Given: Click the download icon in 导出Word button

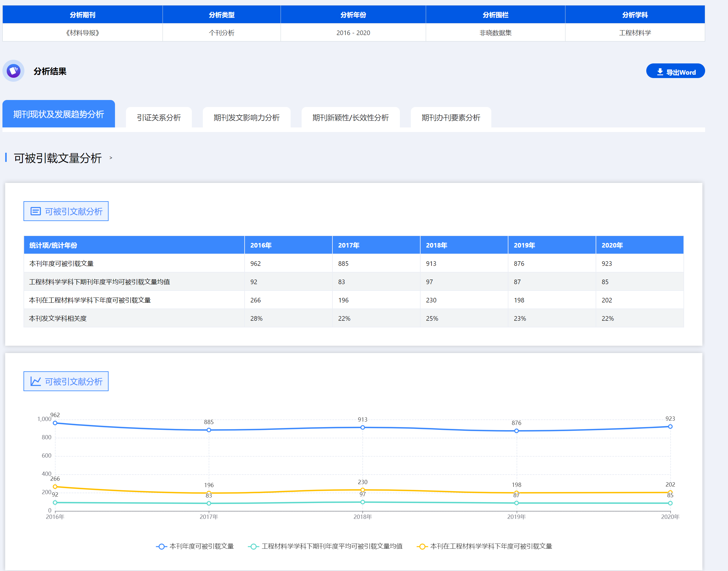Looking at the screenshot, I should point(660,72).
